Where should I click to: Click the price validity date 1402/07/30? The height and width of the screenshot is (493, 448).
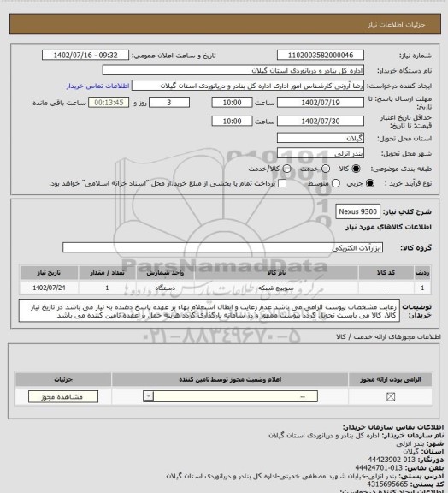pyautogui.click(x=321, y=121)
